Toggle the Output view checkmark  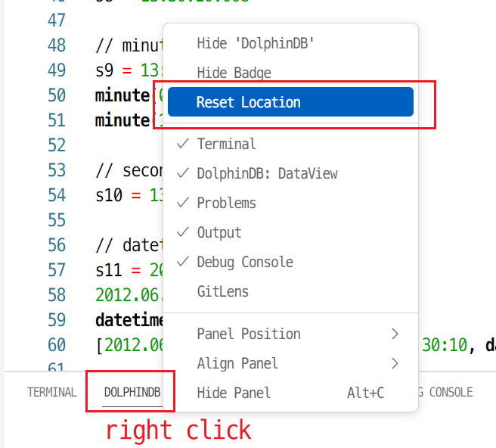click(x=219, y=232)
